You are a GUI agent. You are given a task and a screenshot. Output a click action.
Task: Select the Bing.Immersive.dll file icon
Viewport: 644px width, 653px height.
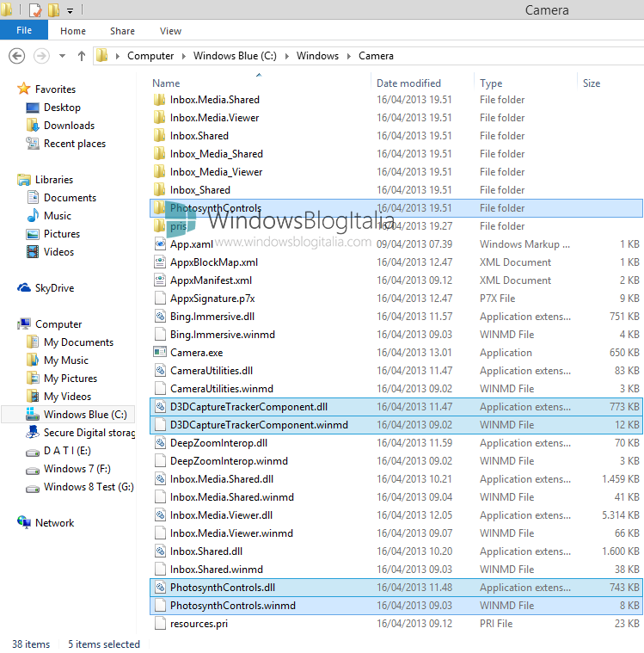point(160,317)
